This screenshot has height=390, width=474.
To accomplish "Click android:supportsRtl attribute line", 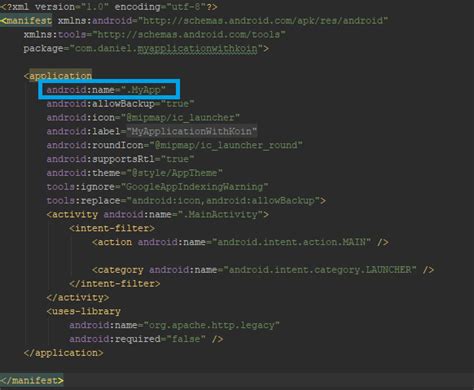I will pos(120,159).
